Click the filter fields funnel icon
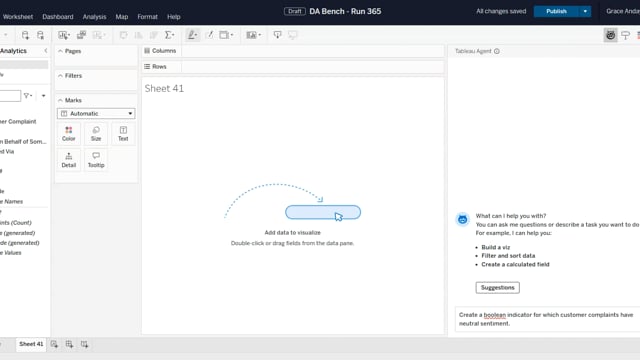The width and height of the screenshot is (640, 360). (x=28, y=96)
